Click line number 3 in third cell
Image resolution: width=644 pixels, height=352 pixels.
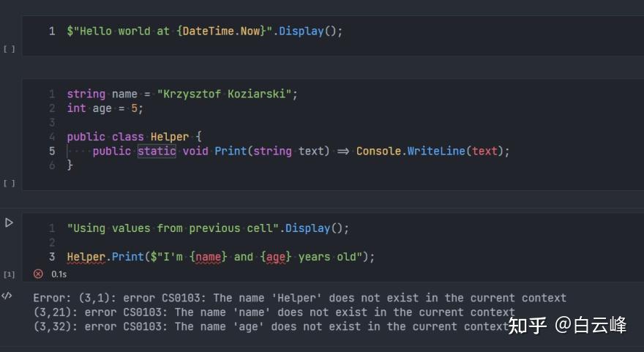(52, 257)
